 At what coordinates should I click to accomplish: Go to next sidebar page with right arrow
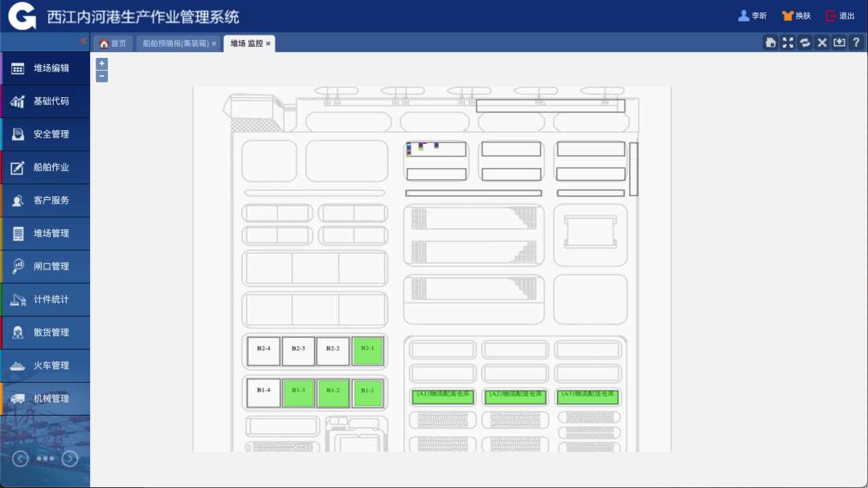point(70,458)
